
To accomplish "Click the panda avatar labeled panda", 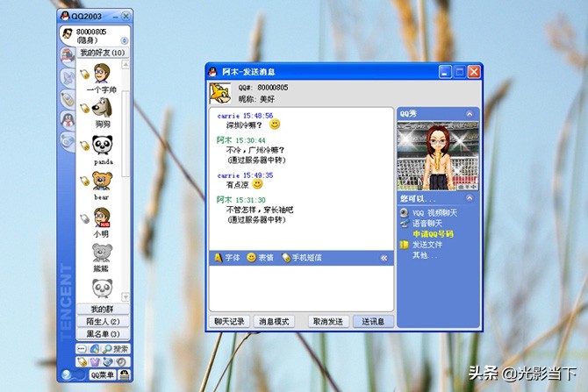I will pos(103,145).
